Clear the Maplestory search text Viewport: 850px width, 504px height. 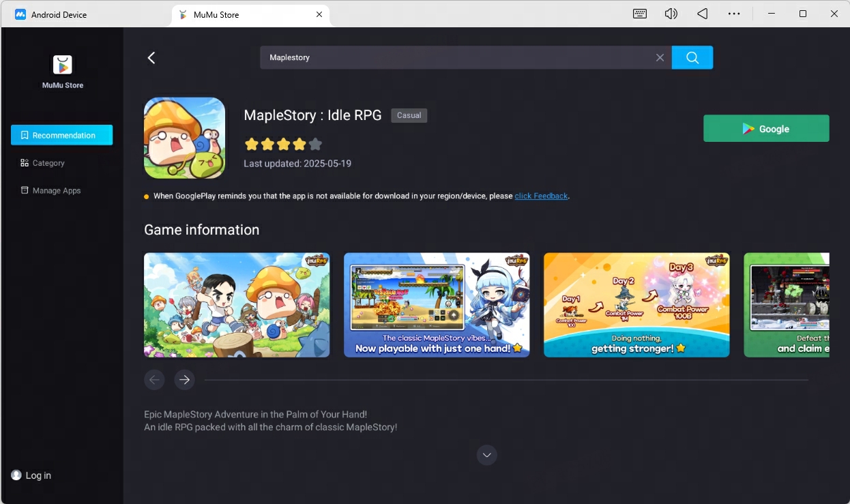point(659,57)
